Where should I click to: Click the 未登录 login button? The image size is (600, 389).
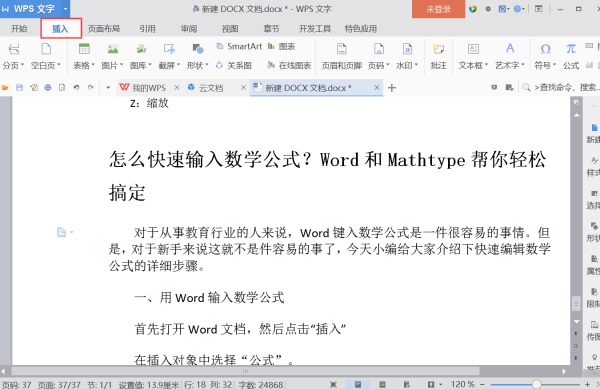point(439,9)
